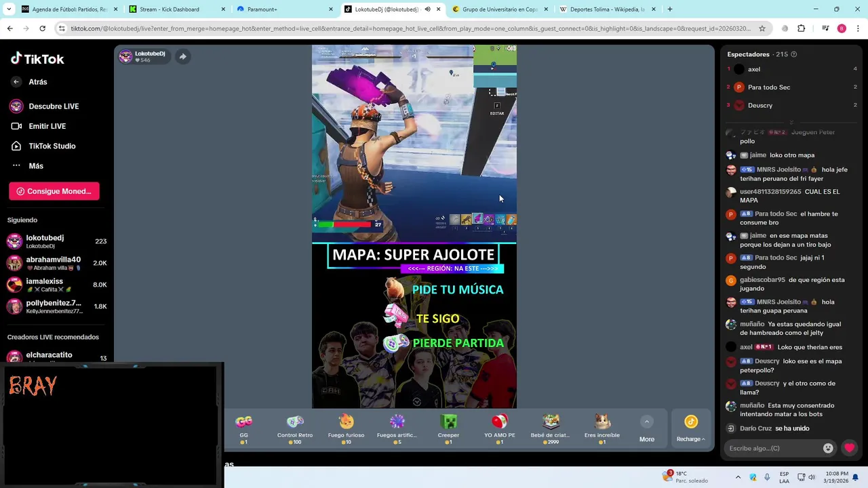Show hidden system tray icons

tap(738, 477)
